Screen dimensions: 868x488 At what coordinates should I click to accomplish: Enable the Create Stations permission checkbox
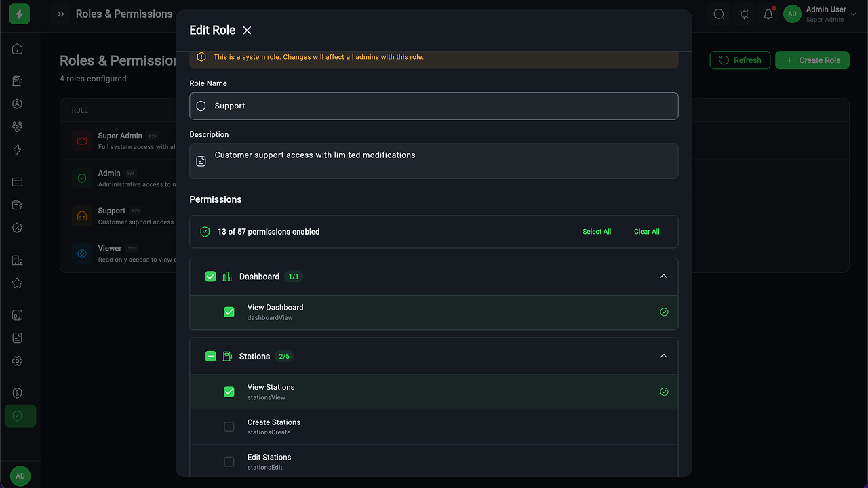coord(229,427)
